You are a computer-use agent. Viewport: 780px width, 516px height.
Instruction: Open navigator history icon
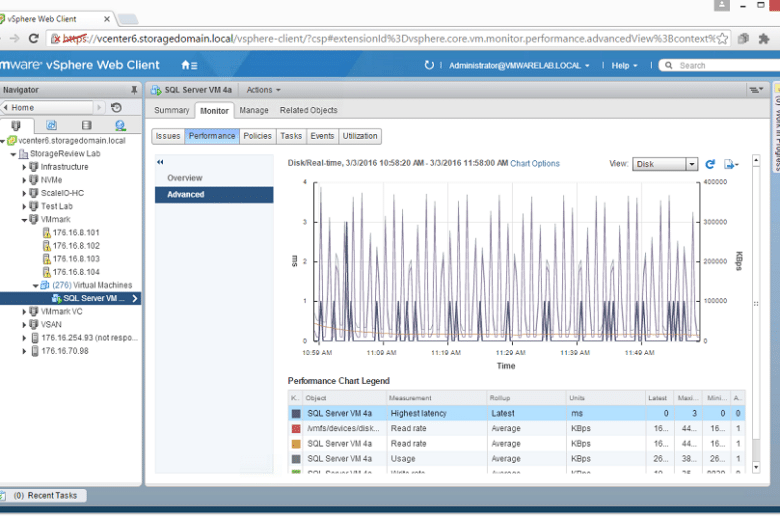[116, 107]
